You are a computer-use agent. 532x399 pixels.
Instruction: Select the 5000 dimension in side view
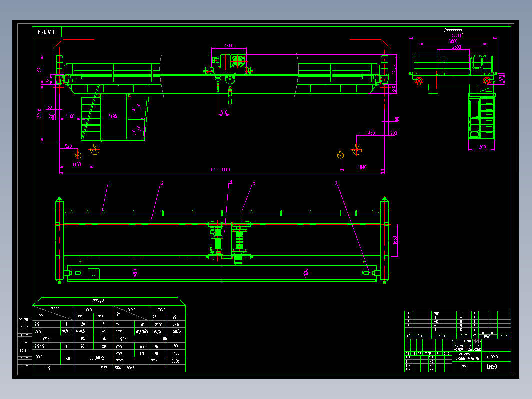tap(453, 42)
